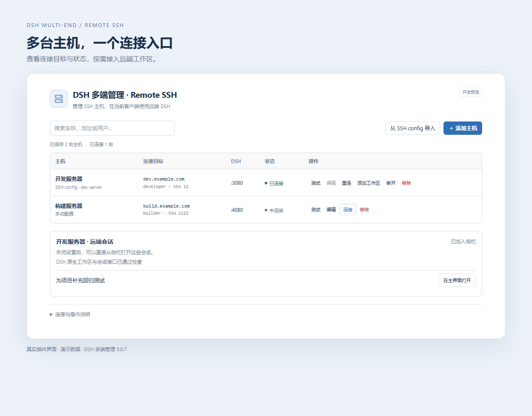Click the 主机 column header
This screenshot has height=416, width=532.
[60, 161]
